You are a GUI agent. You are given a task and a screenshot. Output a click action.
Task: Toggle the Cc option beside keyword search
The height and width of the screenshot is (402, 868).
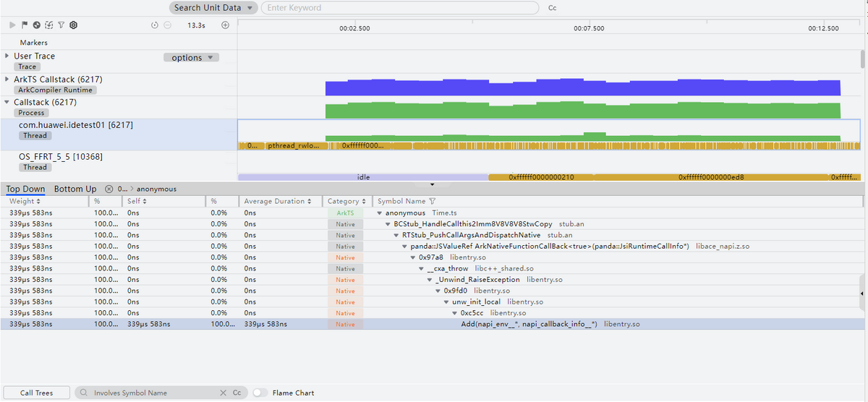[553, 8]
